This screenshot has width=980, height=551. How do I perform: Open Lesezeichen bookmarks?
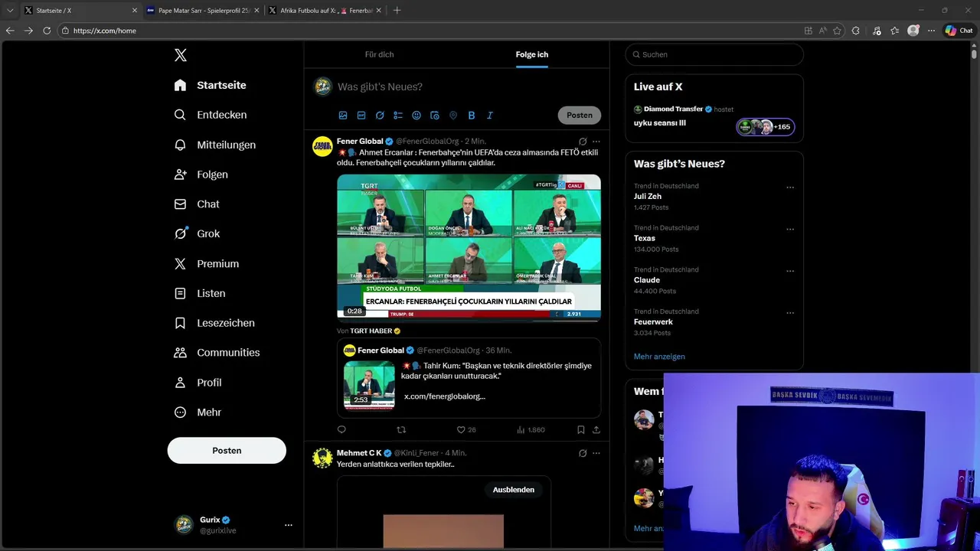coord(214,323)
